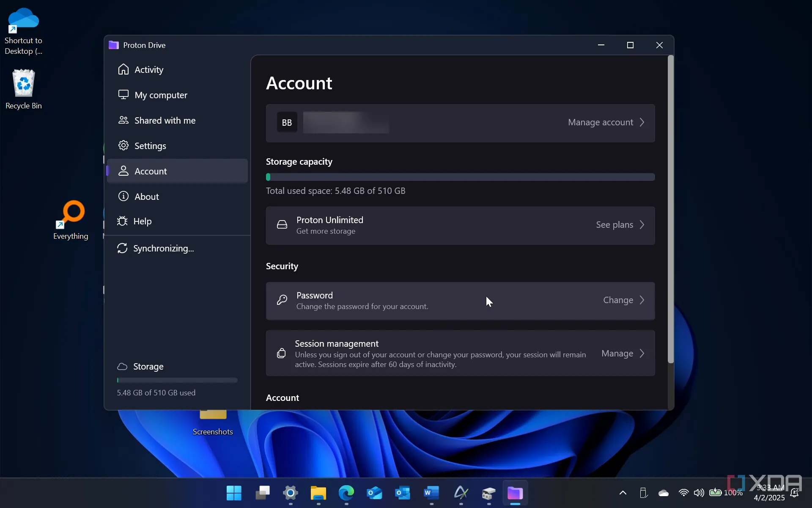Click the Help bug icon
812x508 pixels.
pyautogui.click(x=122, y=221)
